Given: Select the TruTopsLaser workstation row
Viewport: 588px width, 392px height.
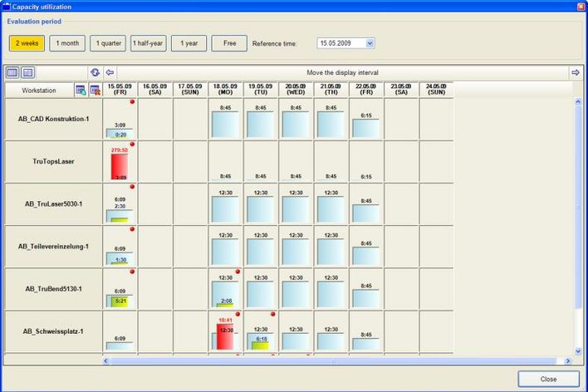Looking at the screenshot, I should [53, 161].
